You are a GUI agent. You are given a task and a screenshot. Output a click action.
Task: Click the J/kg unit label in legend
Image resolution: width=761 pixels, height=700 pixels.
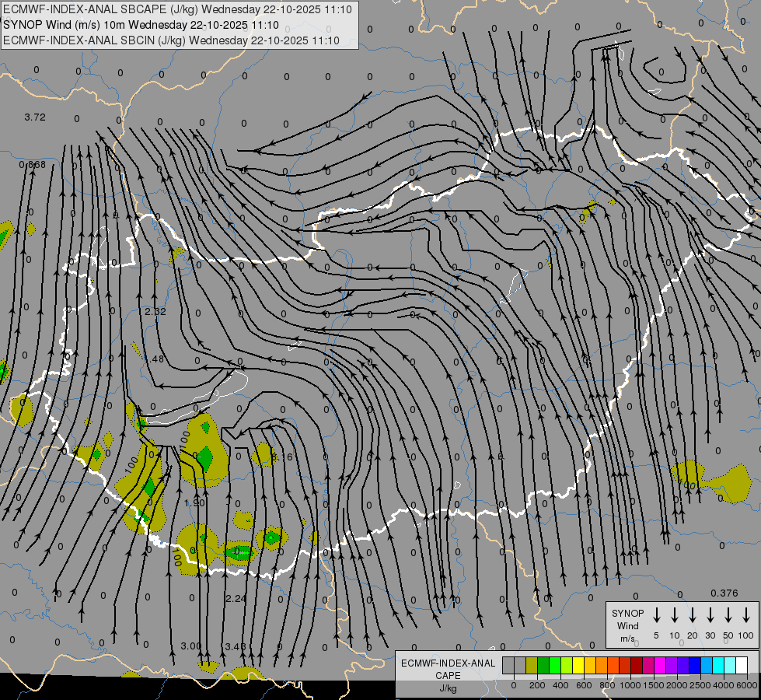click(x=448, y=688)
